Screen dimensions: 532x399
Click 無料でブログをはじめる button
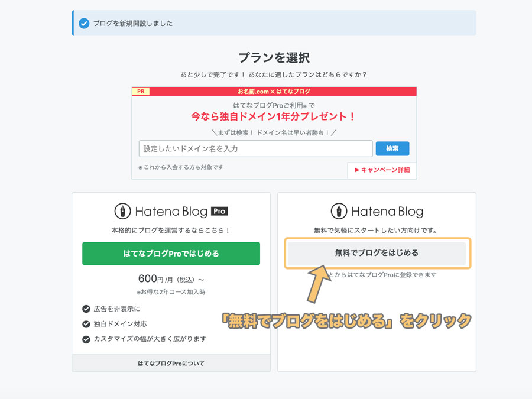[377, 253]
